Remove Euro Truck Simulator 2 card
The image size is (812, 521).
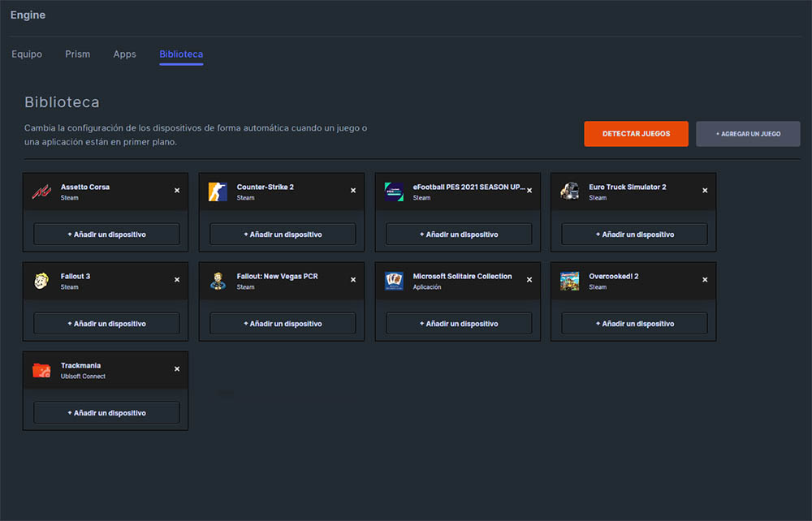pyautogui.click(x=705, y=191)
